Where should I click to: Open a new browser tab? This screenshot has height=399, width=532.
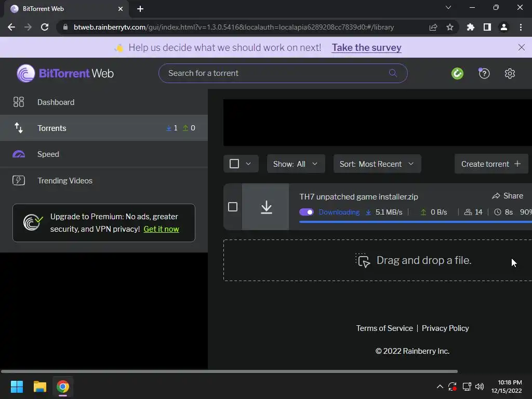tap(140, 9)
